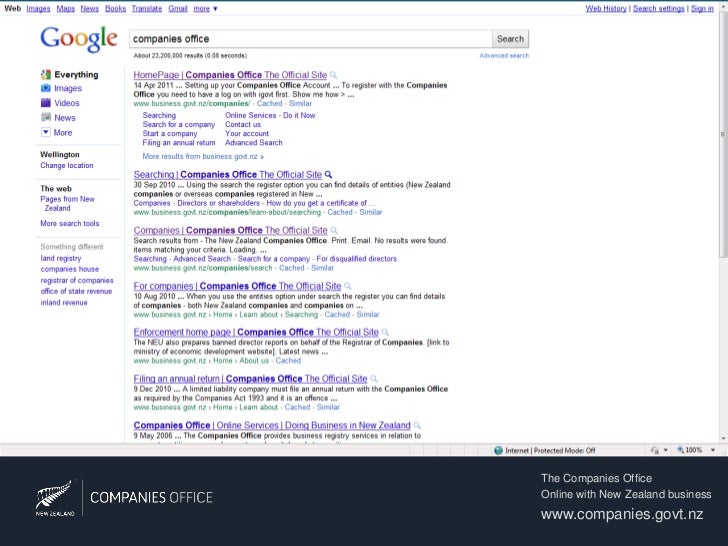Open 'Searching | Companies Office' result title

coord(228,175)
